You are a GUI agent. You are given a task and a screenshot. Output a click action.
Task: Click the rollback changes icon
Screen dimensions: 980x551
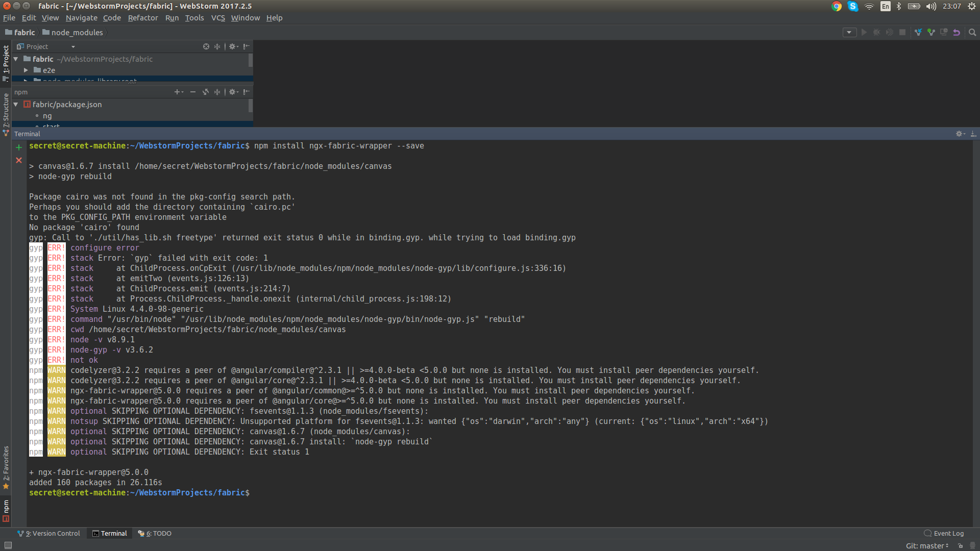point(957,32)
